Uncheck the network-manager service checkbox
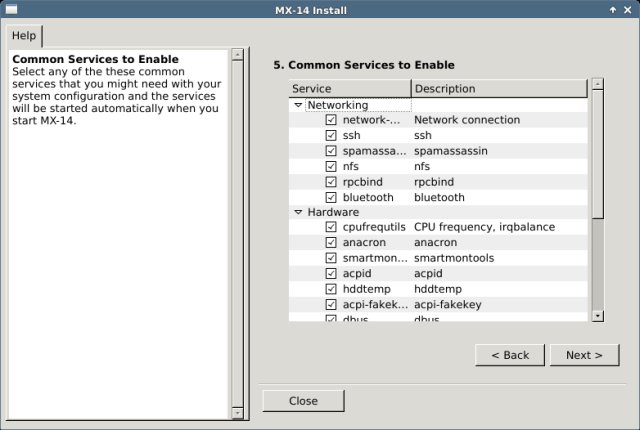Image resolution: width=640 pixels, height=430 pixels. [x=331, y=120]
